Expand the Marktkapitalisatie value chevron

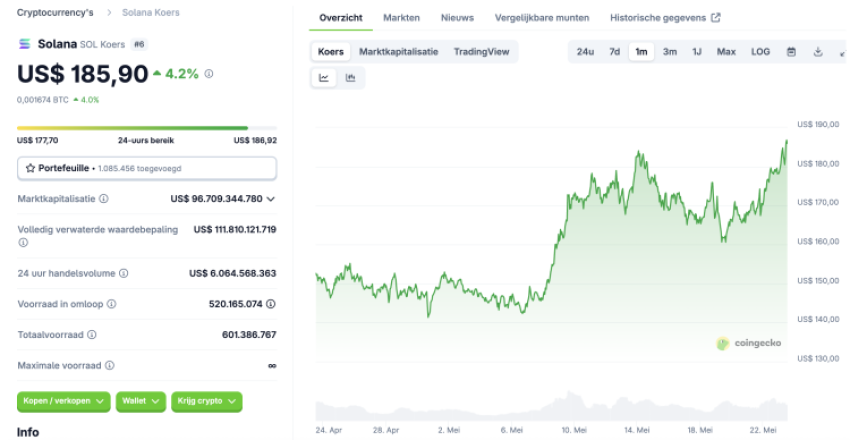(271, 199)
